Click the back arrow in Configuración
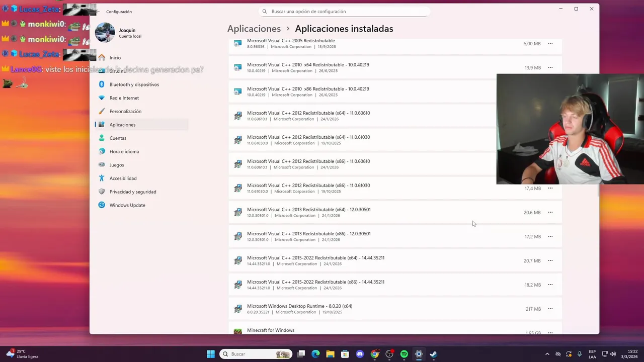Image resolution: width=644 pixels, height=362 pixels. [98, 12]
